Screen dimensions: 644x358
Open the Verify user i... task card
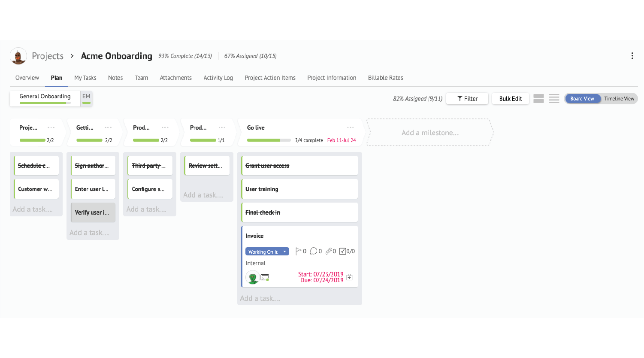(93, 212)
